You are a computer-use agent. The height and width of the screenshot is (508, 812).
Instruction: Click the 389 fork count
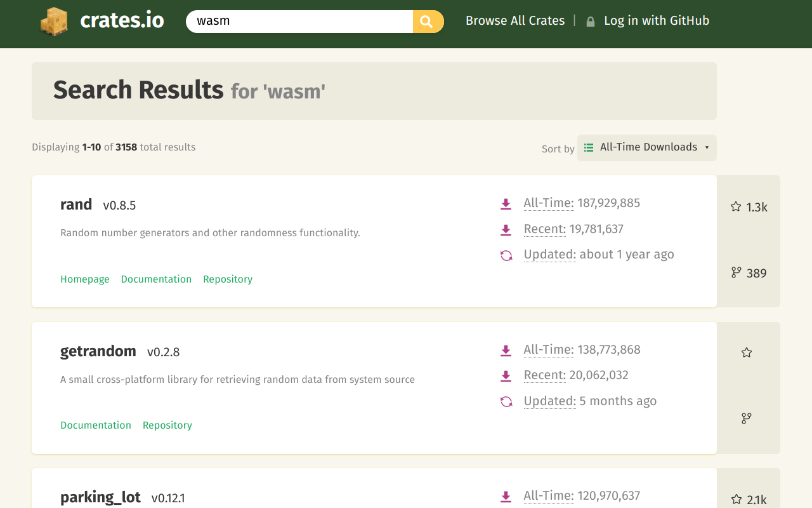[x=757, y=274]
